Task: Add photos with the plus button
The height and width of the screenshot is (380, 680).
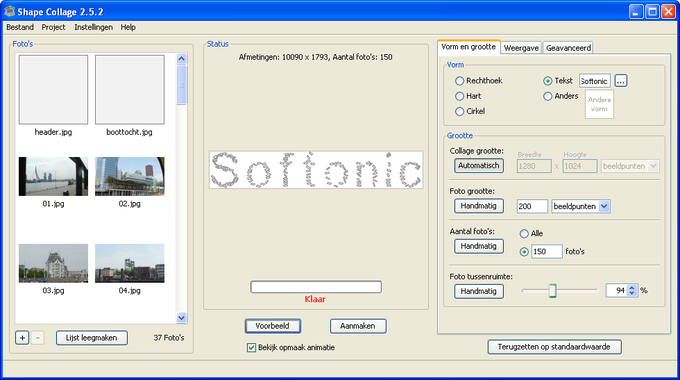Action: (x=22, y=337)
